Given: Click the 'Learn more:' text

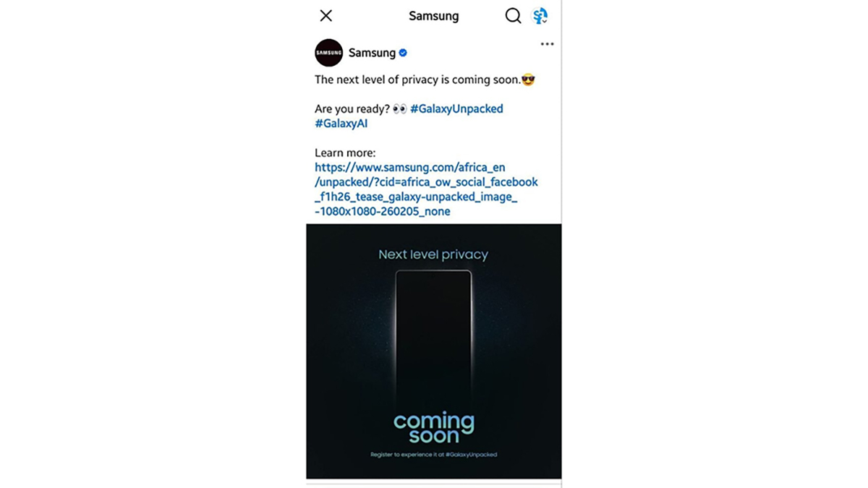Looking at the screenshot, I should pyautogui.click(x=345, y=153).
